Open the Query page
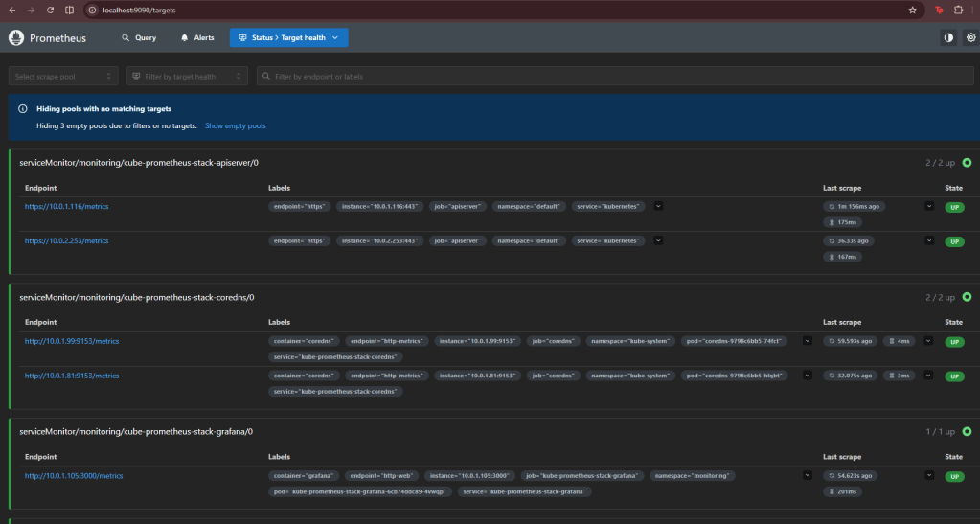The height and width of the screenshot is (524, 980). (x=139, y=37)
